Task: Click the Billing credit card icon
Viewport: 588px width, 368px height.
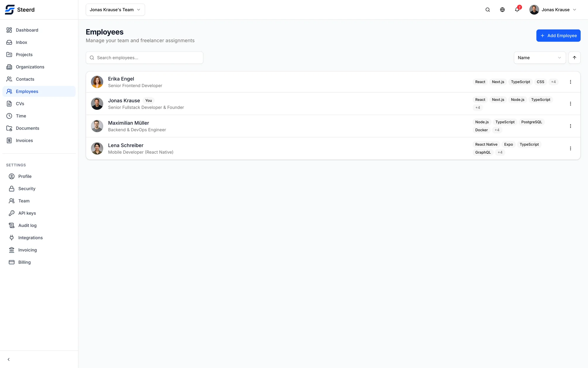Action: [x=12, y=262]
